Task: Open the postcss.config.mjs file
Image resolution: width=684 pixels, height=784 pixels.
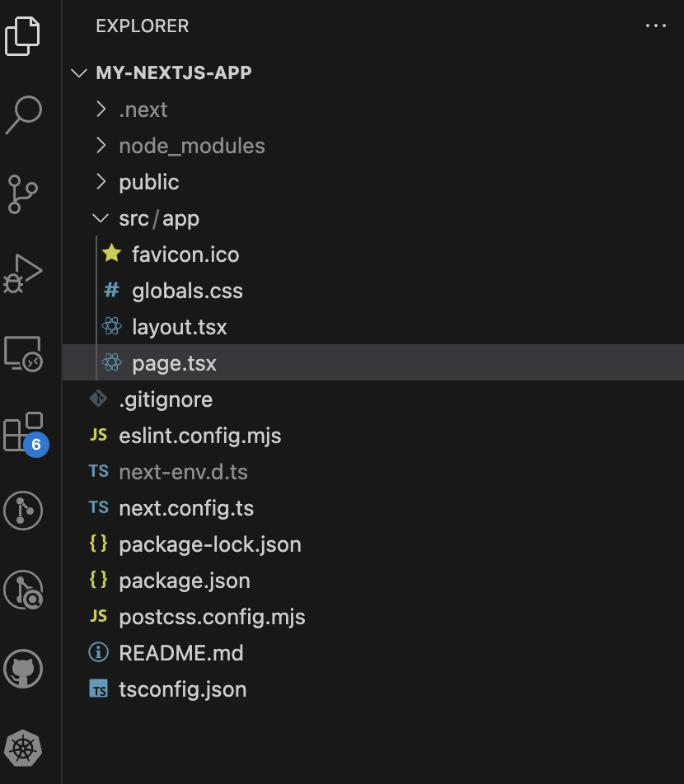Action: [373, 617]
